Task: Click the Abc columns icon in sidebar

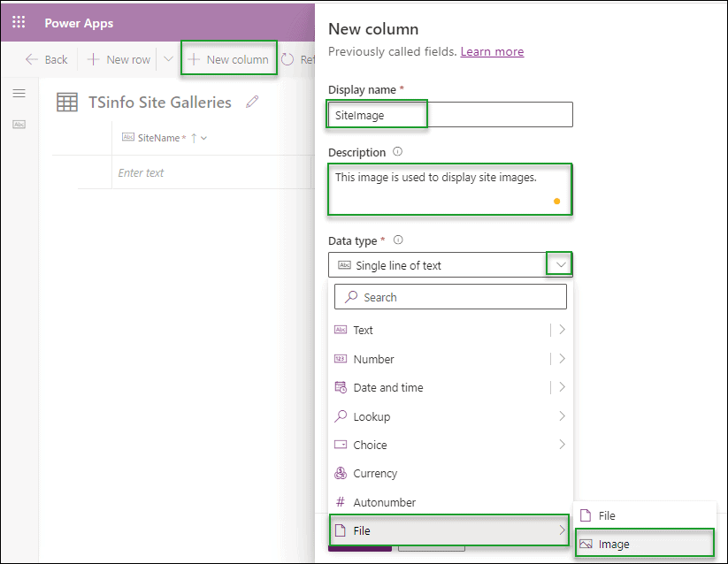Action: click(x=19, y=125)
